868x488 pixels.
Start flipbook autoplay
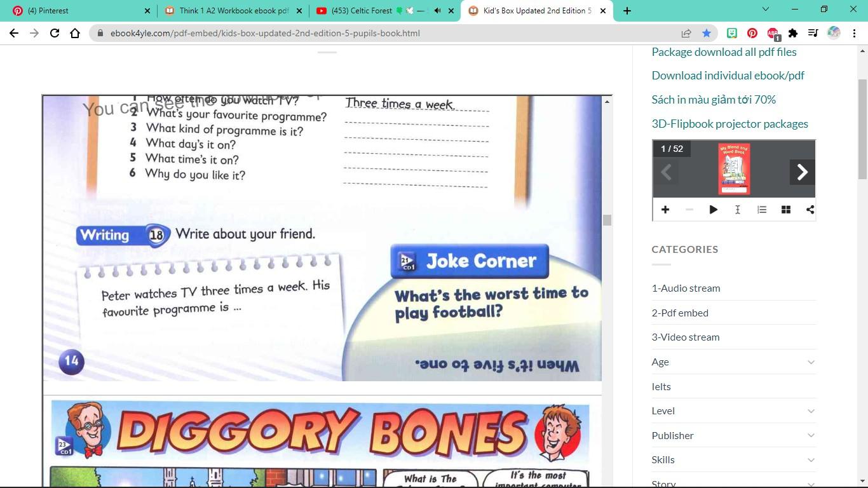click(714, 210)
